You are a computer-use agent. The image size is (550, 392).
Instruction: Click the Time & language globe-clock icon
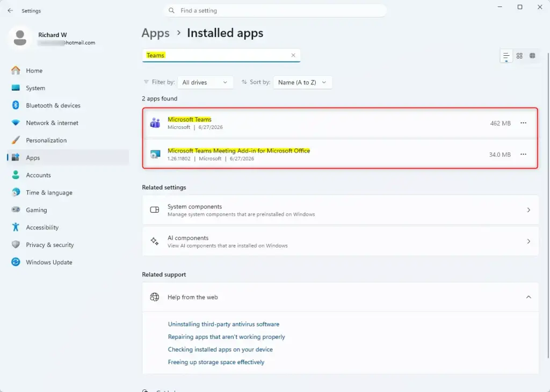(x=16, y=192)
